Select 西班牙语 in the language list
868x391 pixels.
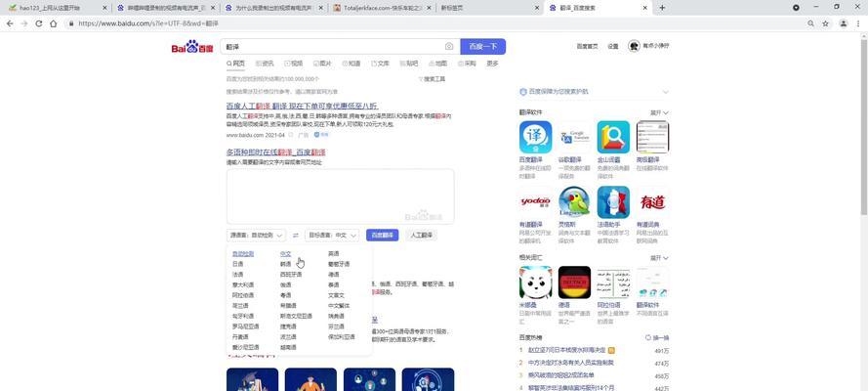click(x=291, y=275)
